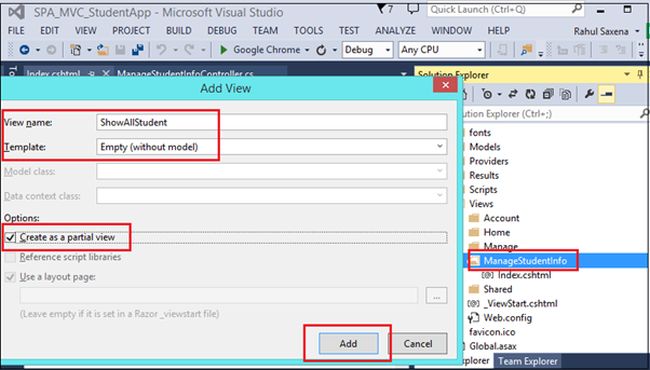The width and height of the screenshot is (650, 370).
Task: Switch to ManageStudentInfoController.cs tab
Action: pyautogui.click(x=185, y=74)
